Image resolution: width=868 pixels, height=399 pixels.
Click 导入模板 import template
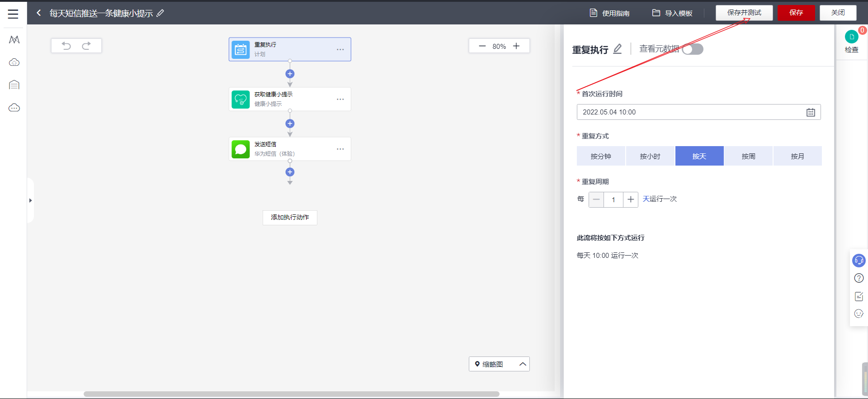click(672, 13)
